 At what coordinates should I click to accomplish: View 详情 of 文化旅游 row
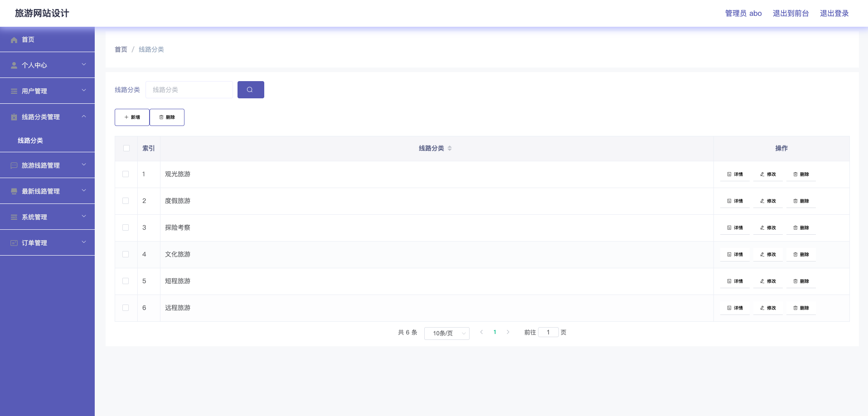tap(735, 254)
